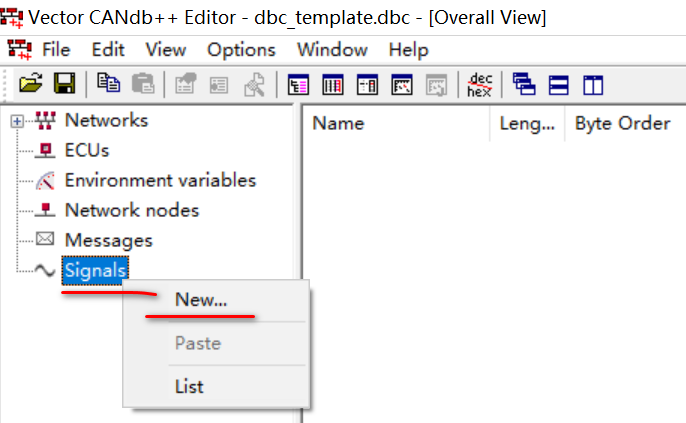Open the View menu

point(166,49)
